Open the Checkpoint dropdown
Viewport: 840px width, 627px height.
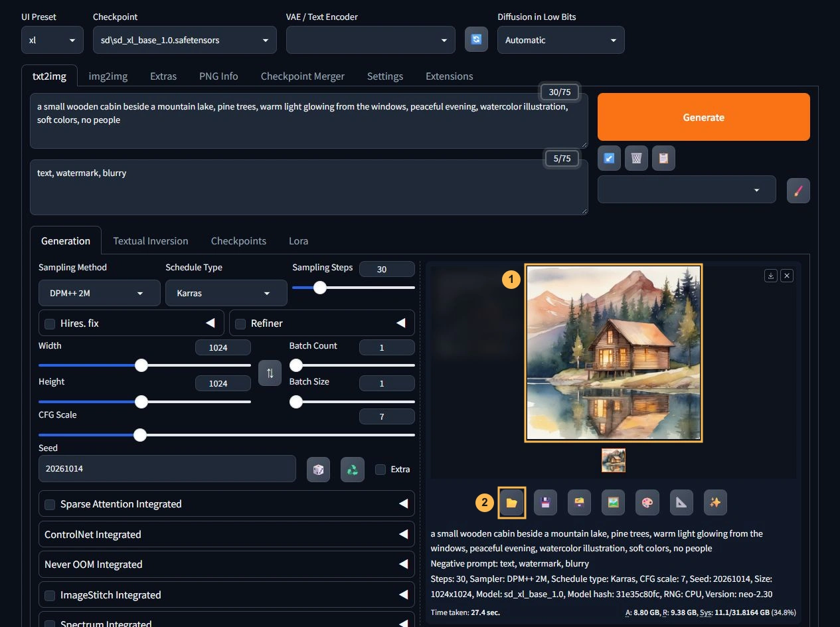[185, 40]
